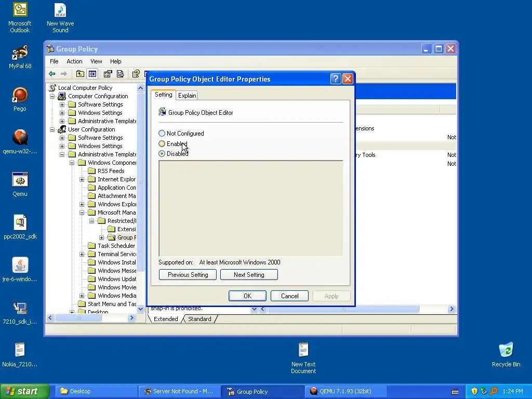Viewport: 532px width, 399px height.
Task: Click the Properties toolbar icon
Action: point(108,74)
